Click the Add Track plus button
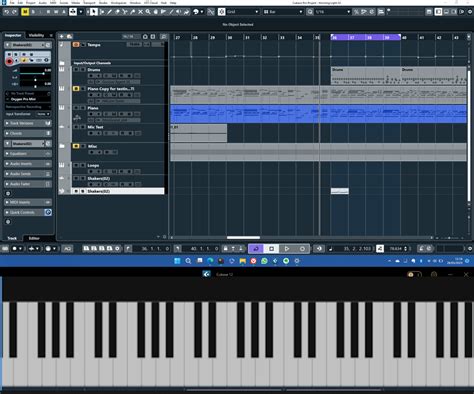 click(62, 36)
